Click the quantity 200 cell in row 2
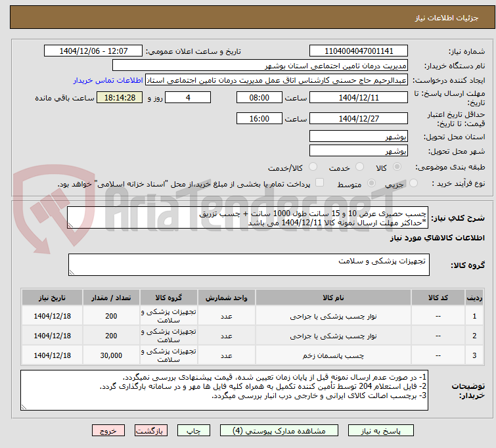The width and height of the screenshot is (496, 448). click(111, 336)
